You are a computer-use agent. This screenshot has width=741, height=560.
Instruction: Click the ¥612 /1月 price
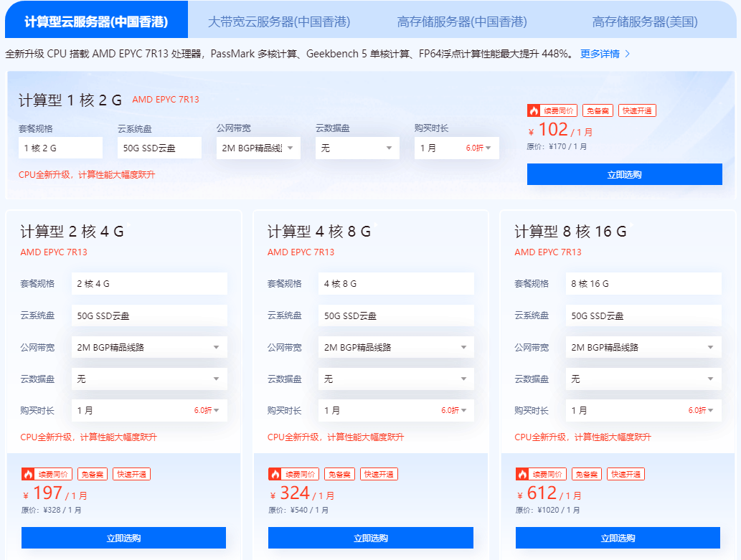pos(549,493)
